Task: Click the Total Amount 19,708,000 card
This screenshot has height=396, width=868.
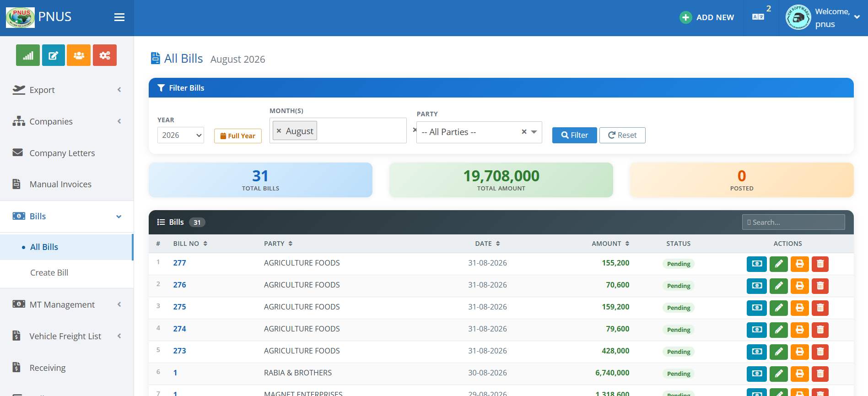Action: [501, 180]
